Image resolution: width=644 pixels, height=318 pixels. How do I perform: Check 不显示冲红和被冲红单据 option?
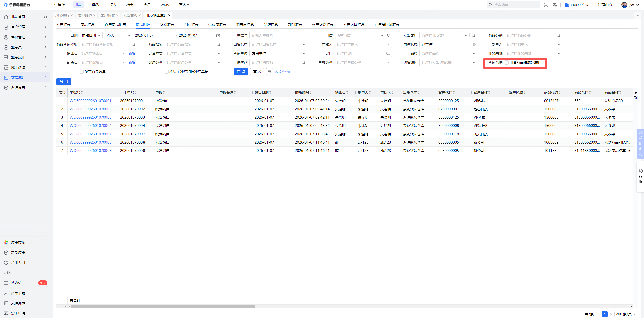[x=166, y=72]
